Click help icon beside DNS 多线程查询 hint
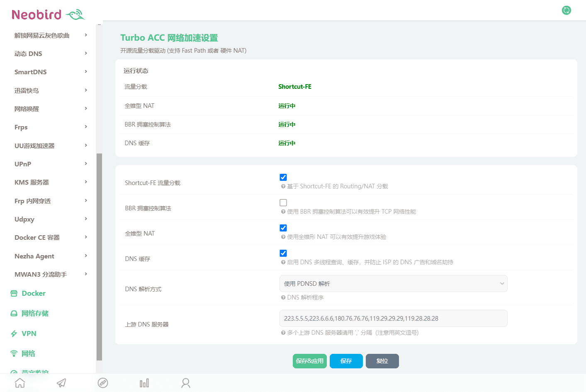 [x=283, y=262]
